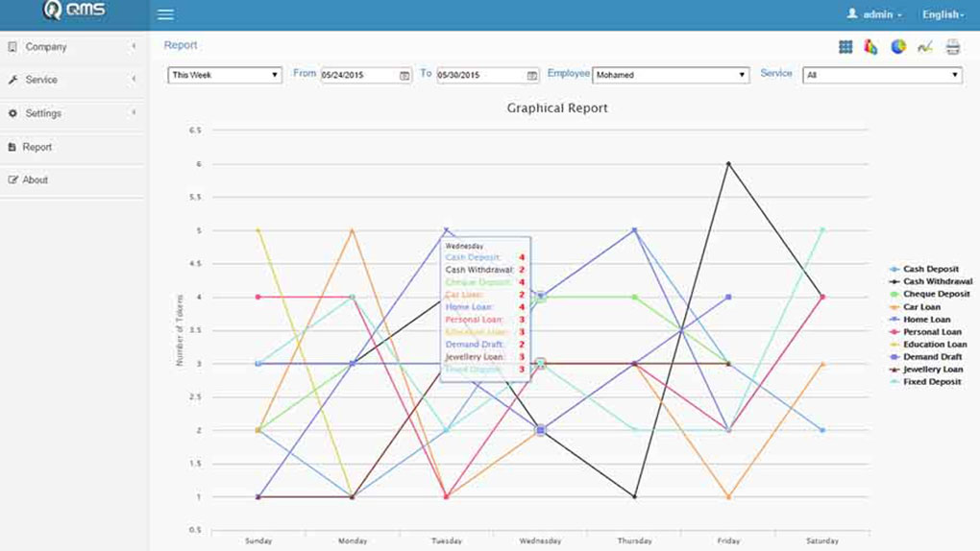The width and height of the screenshot is (980, 551).
Task: Open the English language dropdown
Action: (x=943, y=14)
